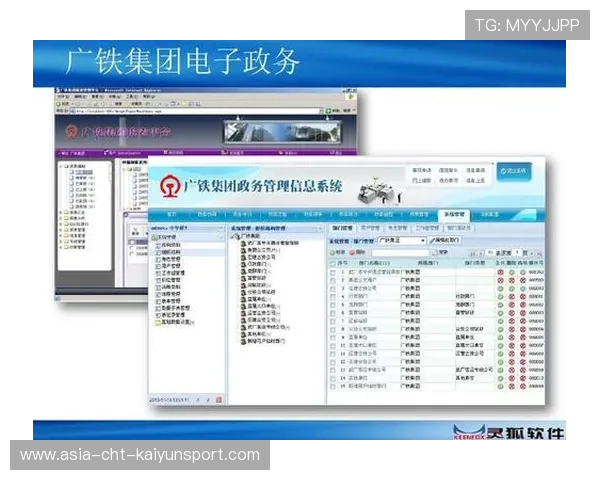Open the 广铁集团 department dropdown
The image size is (600, 480).
point(401,240)
